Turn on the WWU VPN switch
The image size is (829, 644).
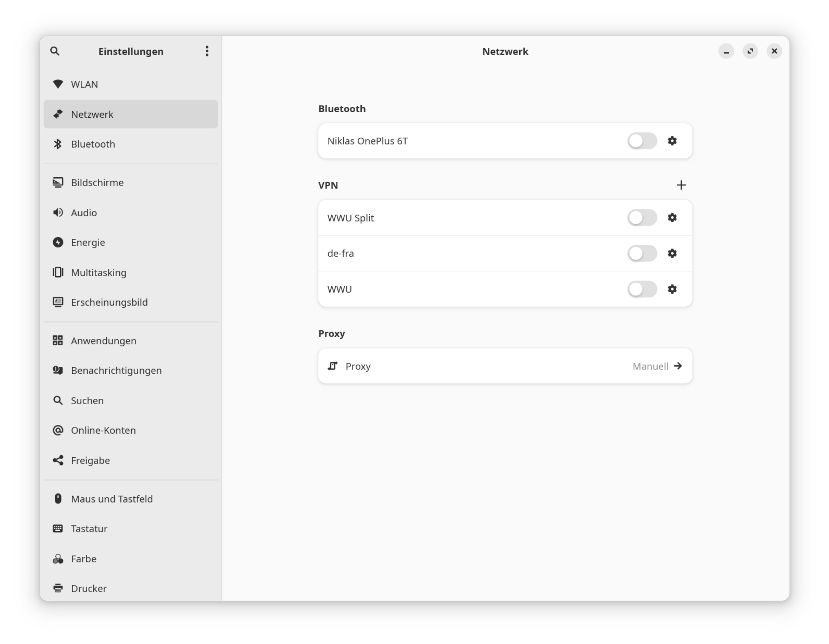coord(642,289)
